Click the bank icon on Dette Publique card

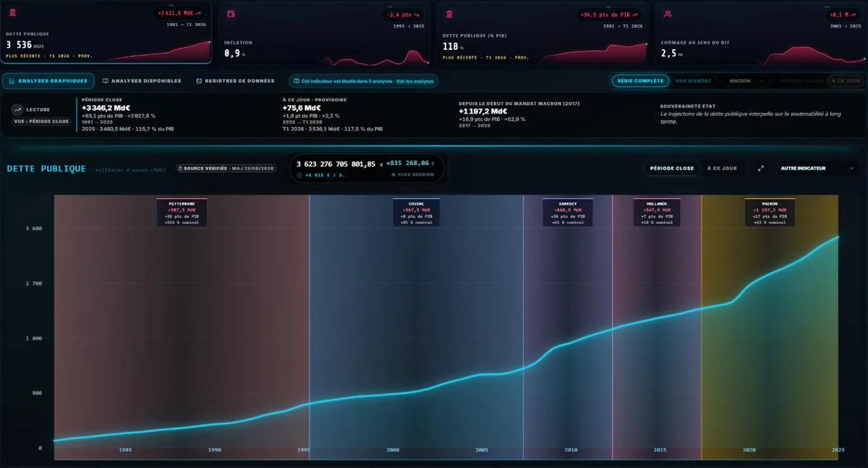coord(14,13)
